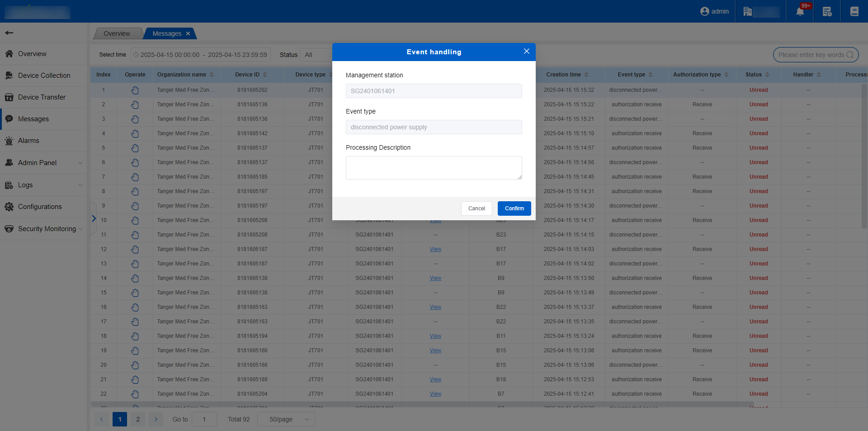Click handle icon for row 12
Viewport: 868px width, 431px height.
[135, 249]
